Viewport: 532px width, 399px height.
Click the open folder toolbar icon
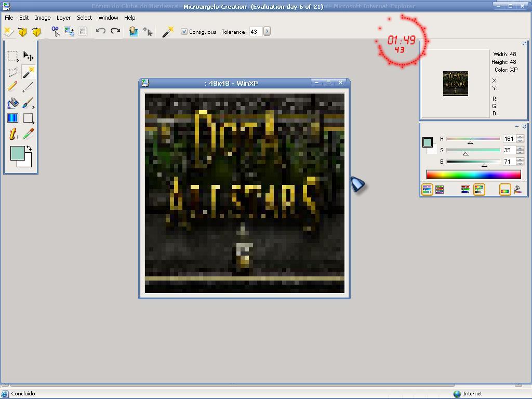pos(22,32)
